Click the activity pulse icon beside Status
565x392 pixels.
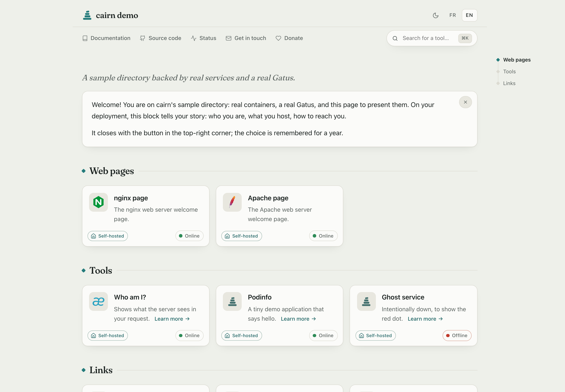tap(194, 38)
